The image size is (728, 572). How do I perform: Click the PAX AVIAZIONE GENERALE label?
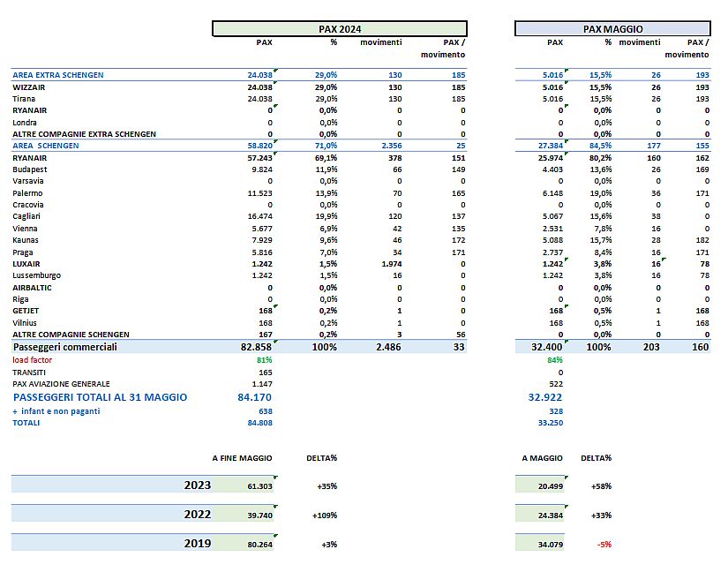click(61, 384)
